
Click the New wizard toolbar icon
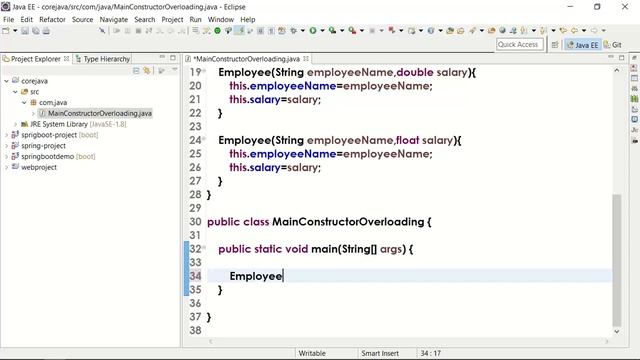coord(6,31)
